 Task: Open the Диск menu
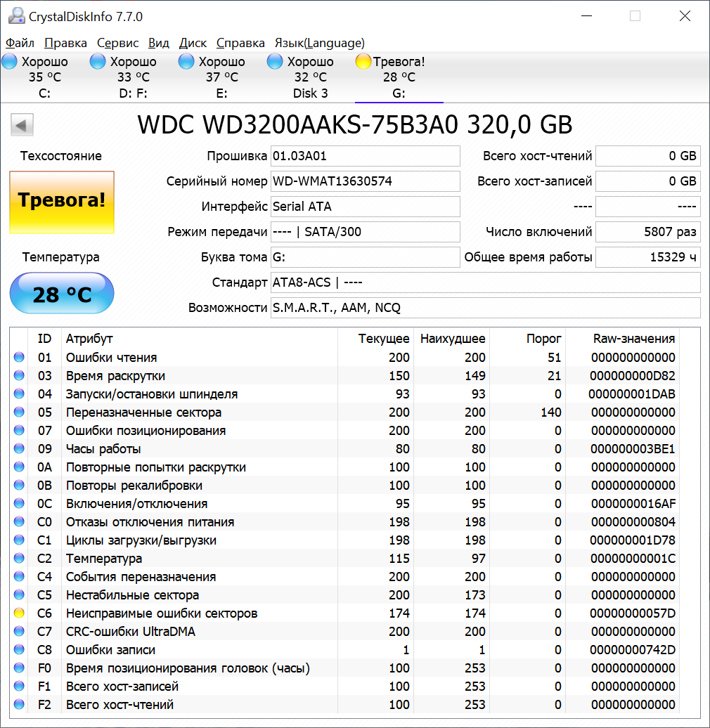pos(193,43)
